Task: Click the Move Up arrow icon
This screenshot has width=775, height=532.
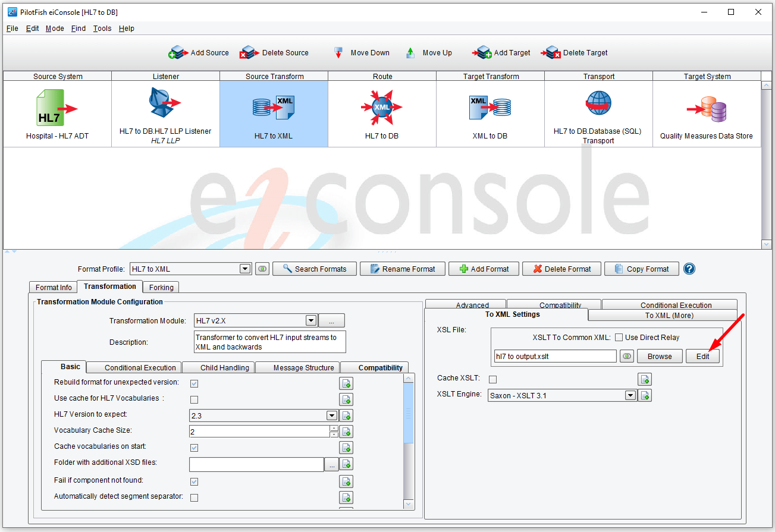Action: pyautogui.click(x=410, y=53)
